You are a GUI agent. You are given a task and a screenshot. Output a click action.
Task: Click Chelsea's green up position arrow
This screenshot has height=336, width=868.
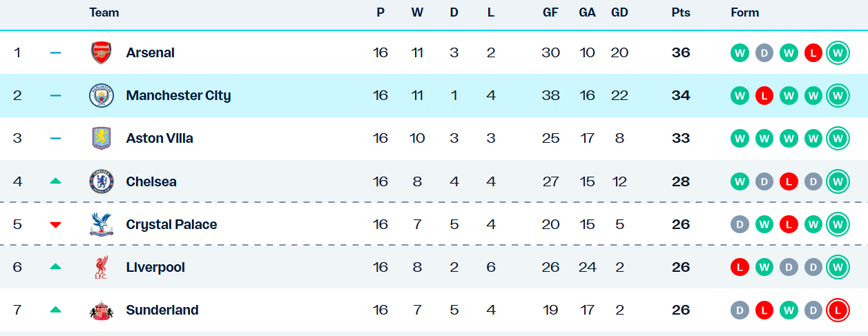[x=56, y=181]
